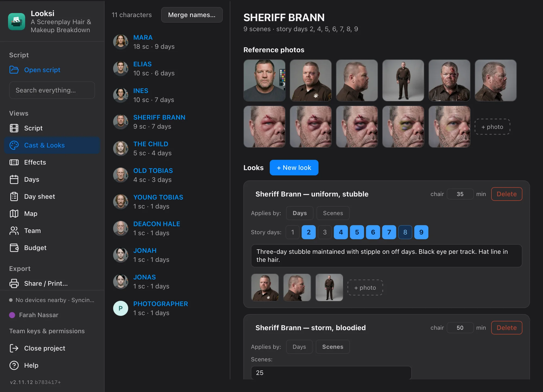The image size is (543, 392).
Task: Toggle story day 9 for uniform look
Action: [421, 232]
